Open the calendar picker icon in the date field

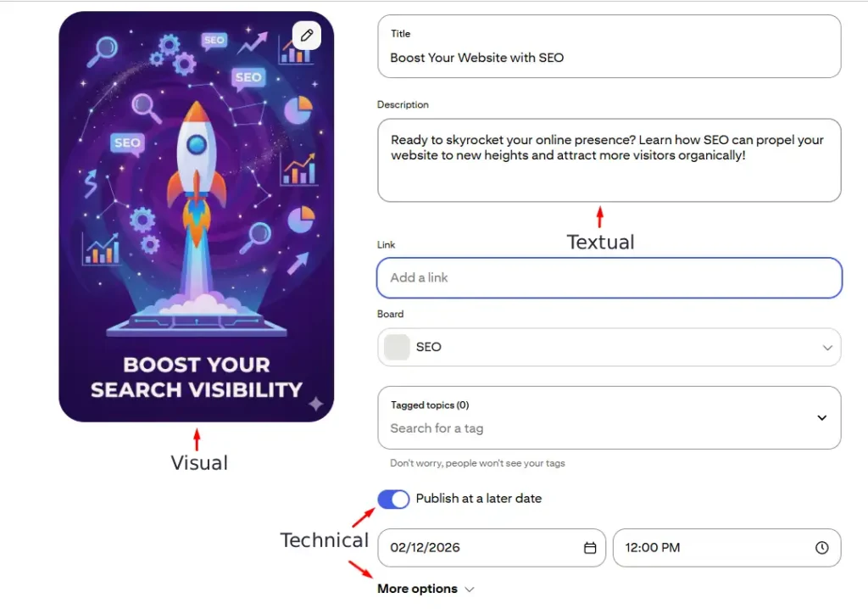590,548
